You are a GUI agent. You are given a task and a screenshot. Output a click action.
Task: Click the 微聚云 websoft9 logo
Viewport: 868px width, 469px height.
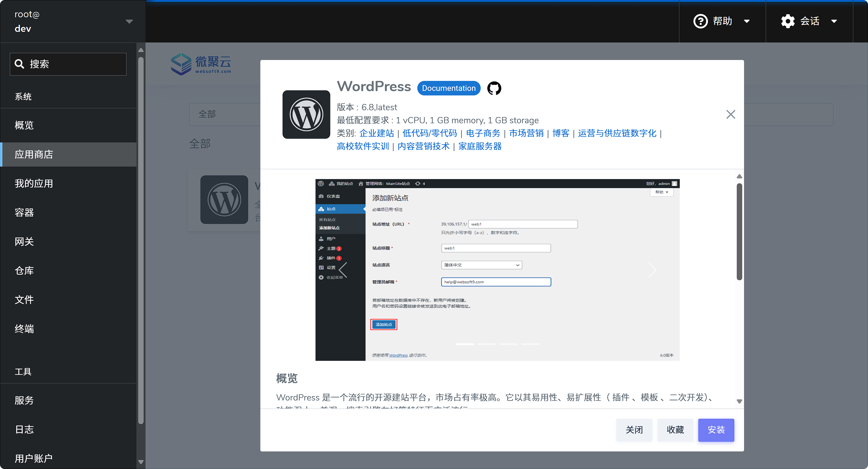201,64
